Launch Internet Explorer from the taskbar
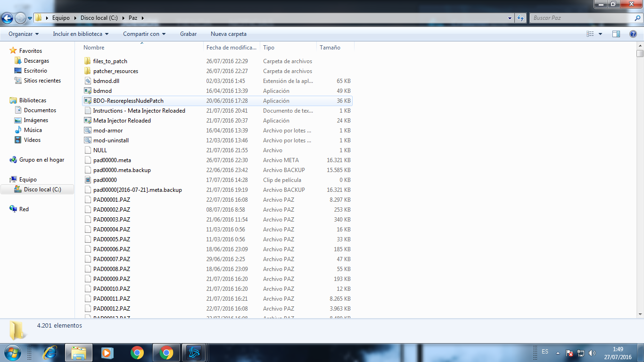The height and width of the screenshot is (362, 644). (50, 353)
